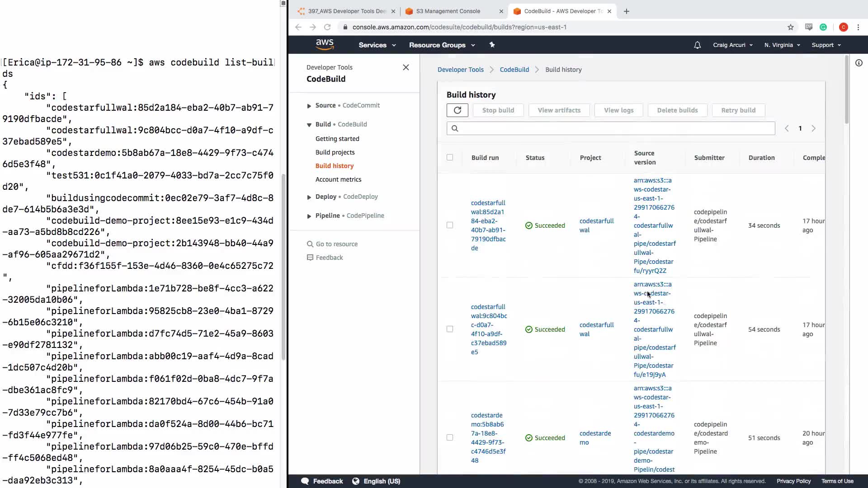The image size is (868, 488).
Task: Toggle the select-all builds checkbox
Action: coord(449,157)
